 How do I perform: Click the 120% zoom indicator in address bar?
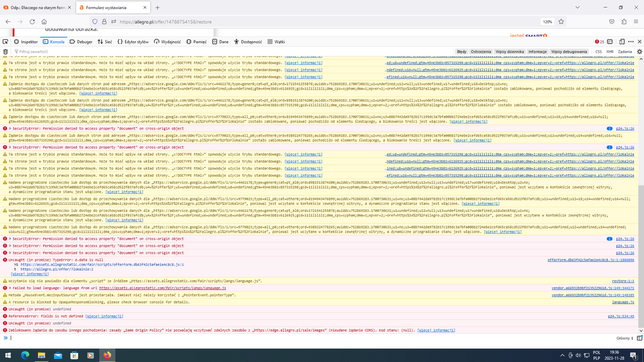pyautogui.click(x=547, y=22)
